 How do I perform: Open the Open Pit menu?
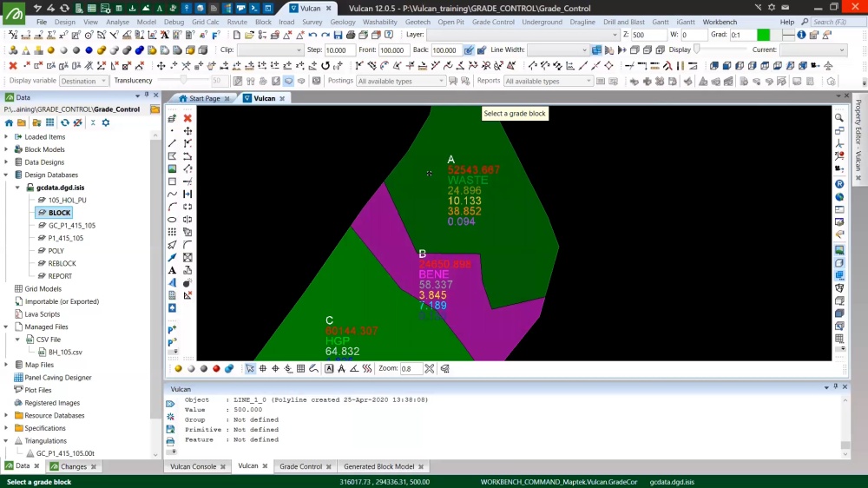450,23
